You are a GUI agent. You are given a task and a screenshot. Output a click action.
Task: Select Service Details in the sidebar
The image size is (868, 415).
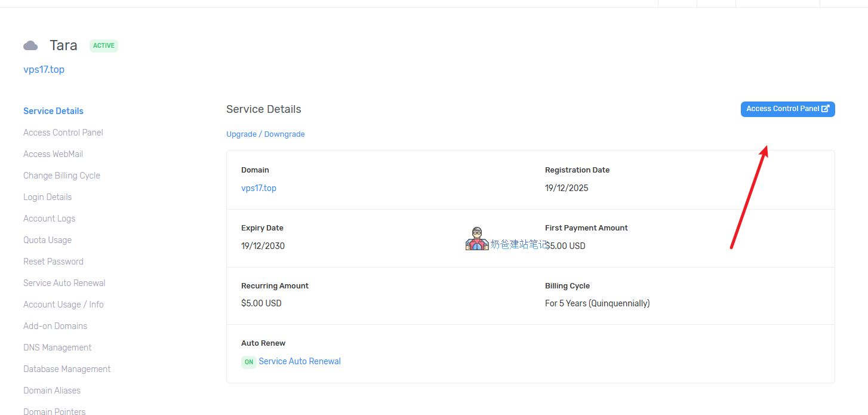pos(53,111)
